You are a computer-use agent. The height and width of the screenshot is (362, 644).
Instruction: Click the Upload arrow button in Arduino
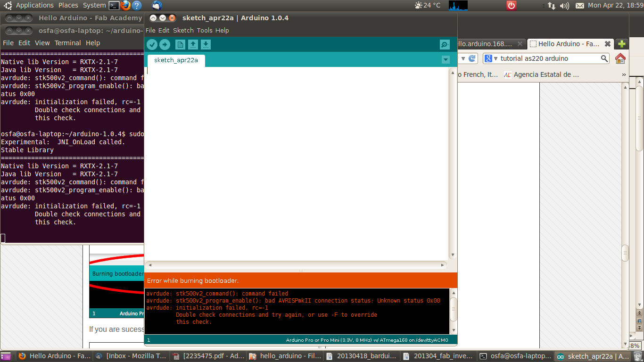click(x=165, y=44)
